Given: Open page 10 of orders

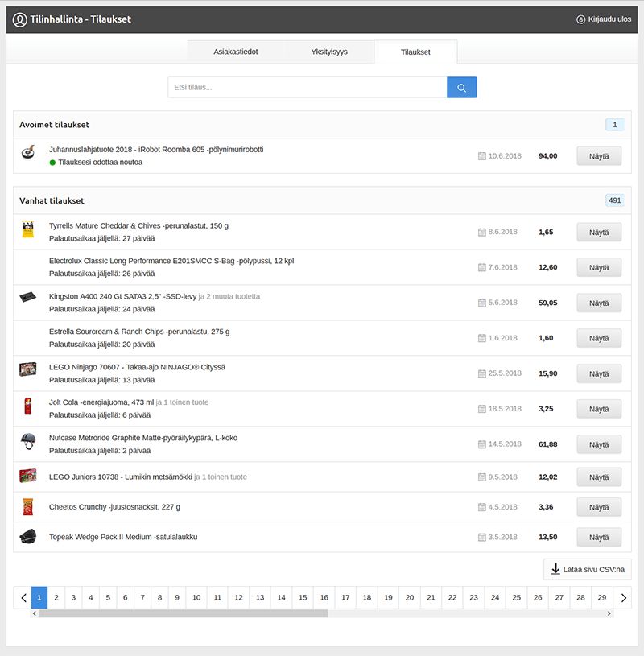Looking at the screenshot, I should click(196, 598).
